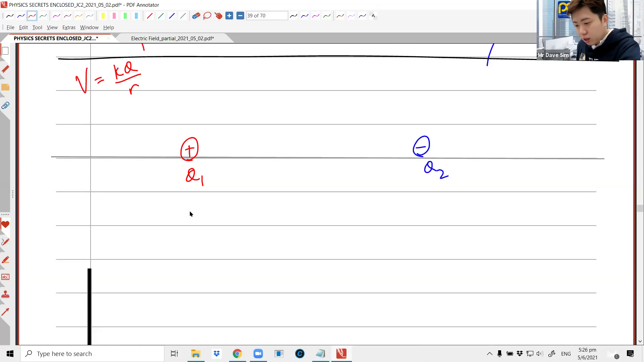The height and width of the screenshot is (362, 644).
Task: Activate the blue pen preset
Action: point(21,16)
